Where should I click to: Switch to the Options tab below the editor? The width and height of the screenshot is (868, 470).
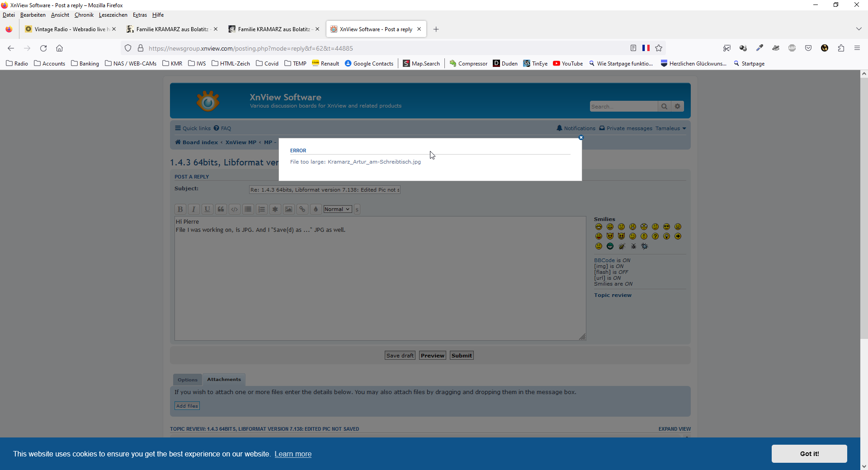click(187, 380)
